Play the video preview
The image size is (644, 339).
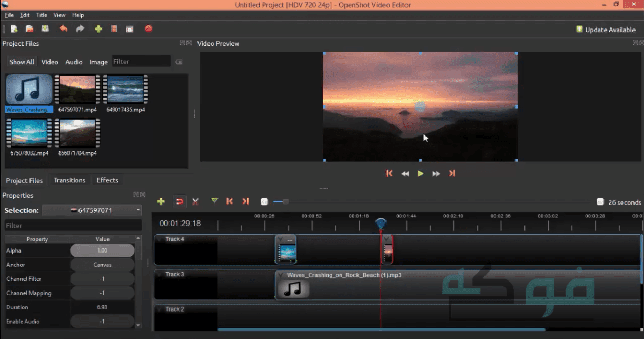[420, 173]
